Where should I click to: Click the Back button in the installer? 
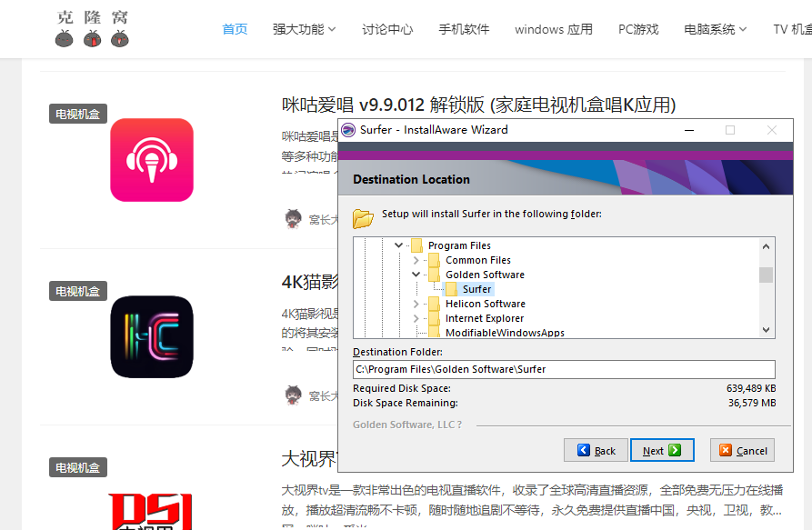pos(596,450)
